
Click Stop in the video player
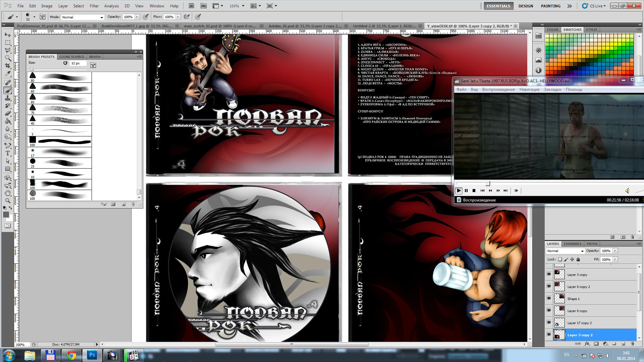474,191
